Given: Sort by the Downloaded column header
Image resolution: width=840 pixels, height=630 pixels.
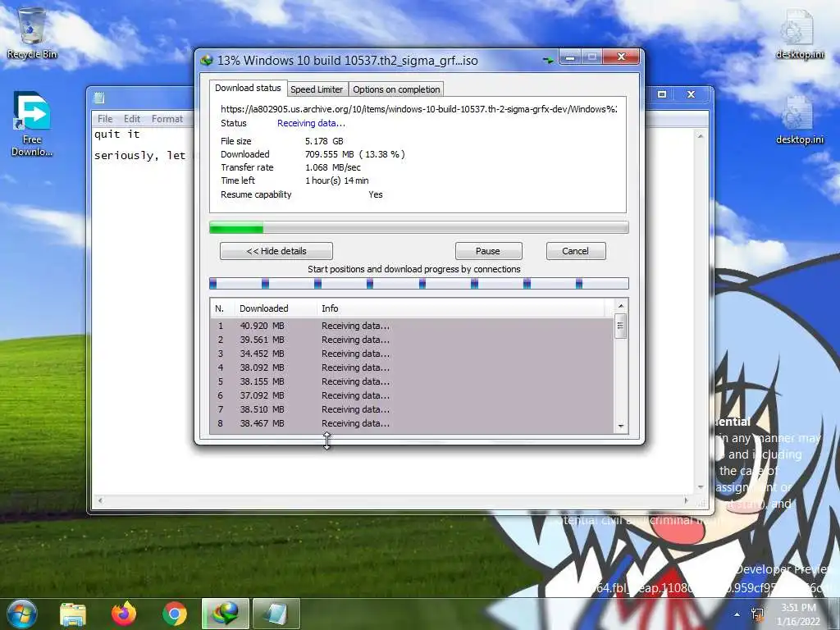Looking at the screenshot, I should click(x=276, y=308).
